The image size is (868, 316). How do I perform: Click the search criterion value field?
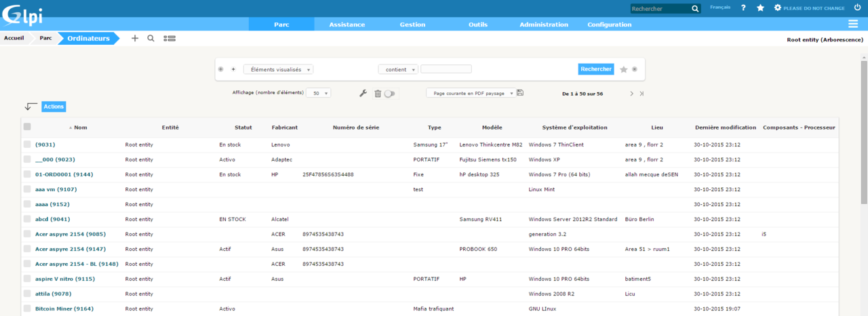[x=446, y=69]
